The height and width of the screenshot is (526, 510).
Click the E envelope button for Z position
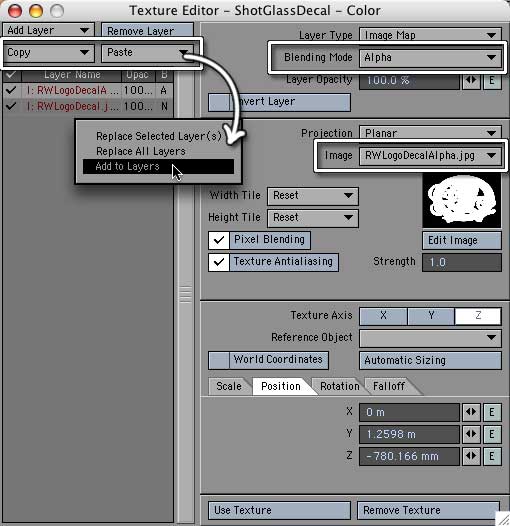click(492, 456)
